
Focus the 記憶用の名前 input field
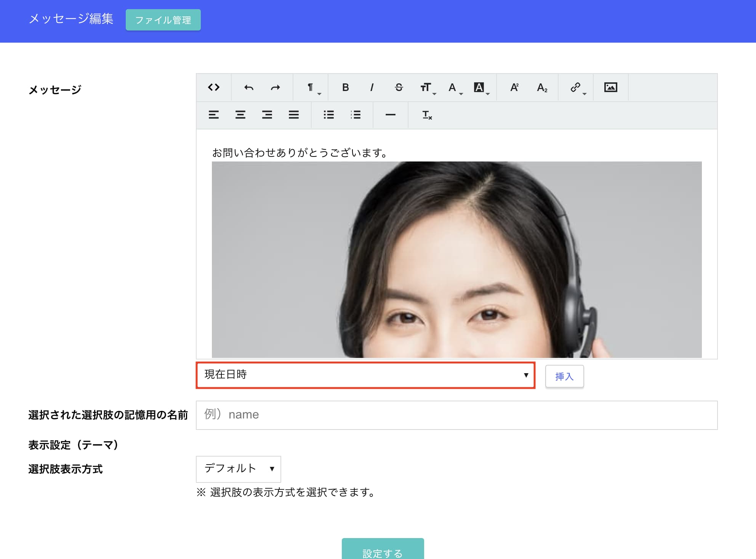(456, 415)
